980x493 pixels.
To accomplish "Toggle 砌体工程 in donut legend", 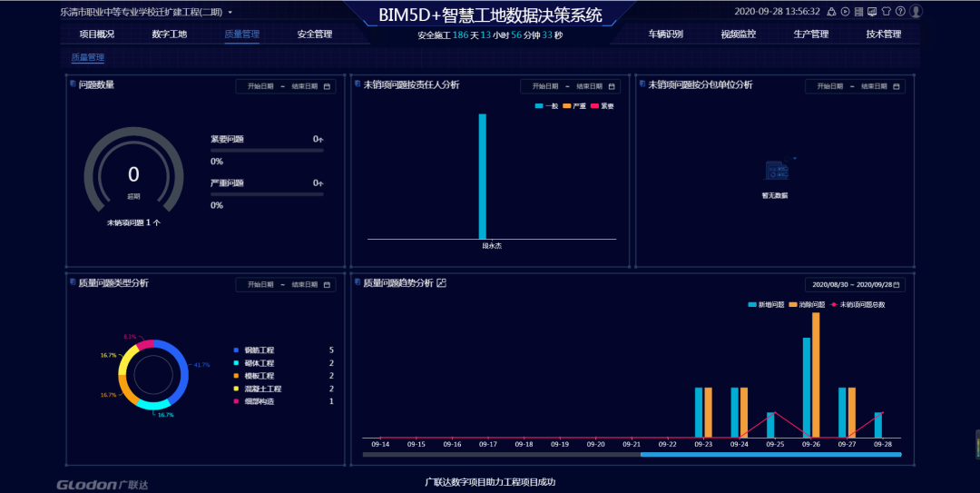I will [x=254, y=363].
